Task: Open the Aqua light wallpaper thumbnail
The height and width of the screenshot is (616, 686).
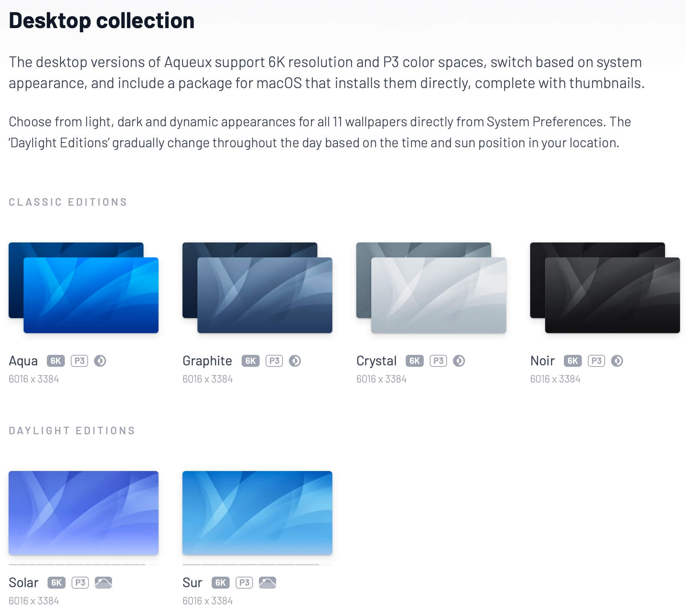Action: [x=91, y=295]
